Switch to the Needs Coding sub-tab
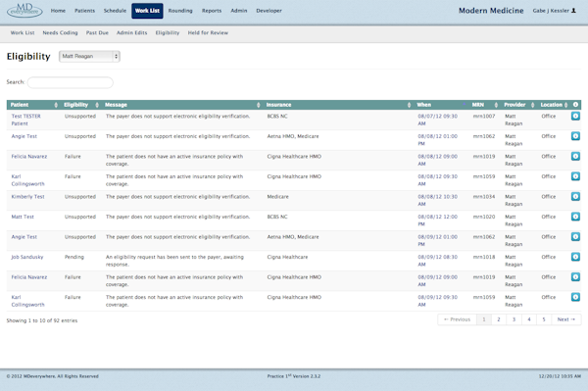 point(60,32)
